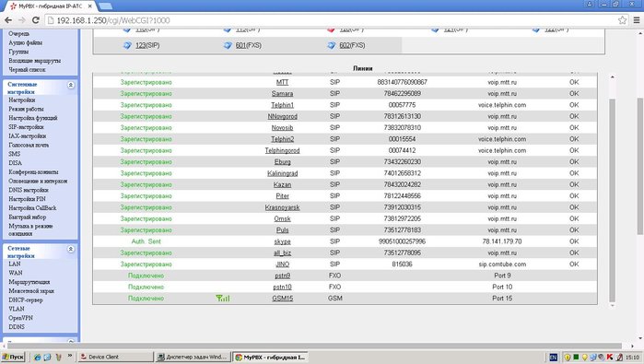Click the 602(FXS) extension icon
This screenshot has width=644, height=364.
click(x=332, y=45)
